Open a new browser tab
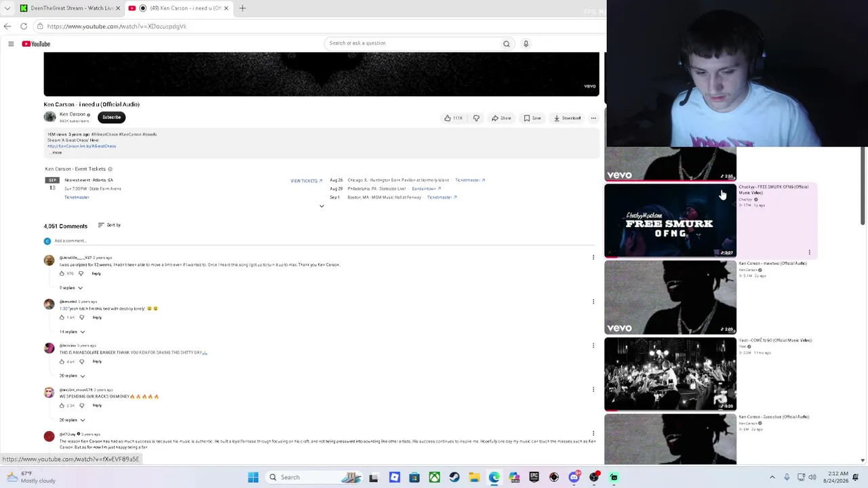The height and width of the screenshot is (488, 868). click(x=242, y=8)
